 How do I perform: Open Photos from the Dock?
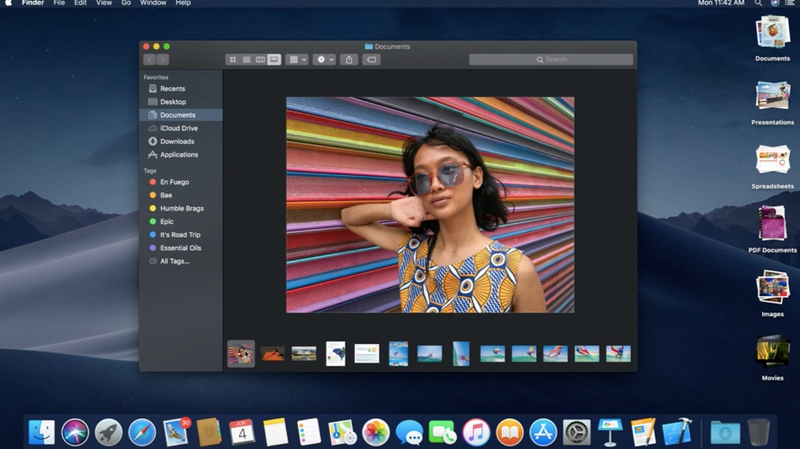click(x=376, y=432)
